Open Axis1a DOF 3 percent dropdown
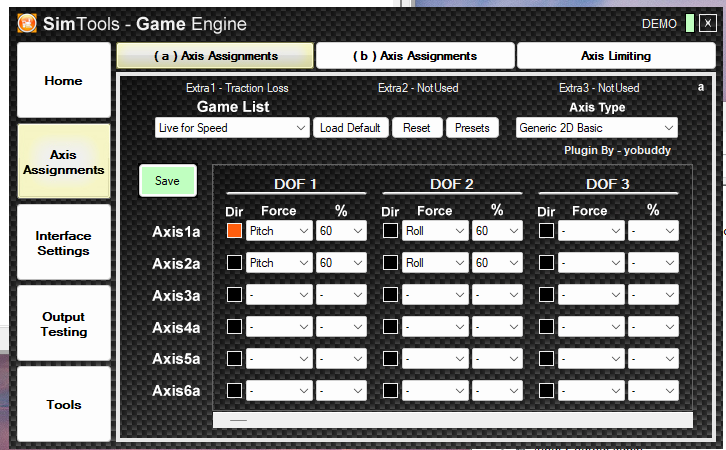This screenshot has height=450, width=726. point(653,231)
